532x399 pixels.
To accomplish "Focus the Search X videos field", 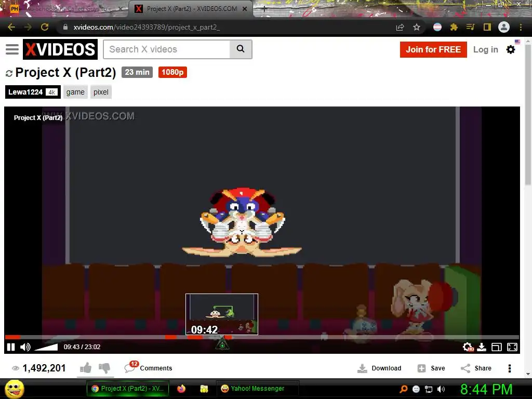I will coord(167,49).
